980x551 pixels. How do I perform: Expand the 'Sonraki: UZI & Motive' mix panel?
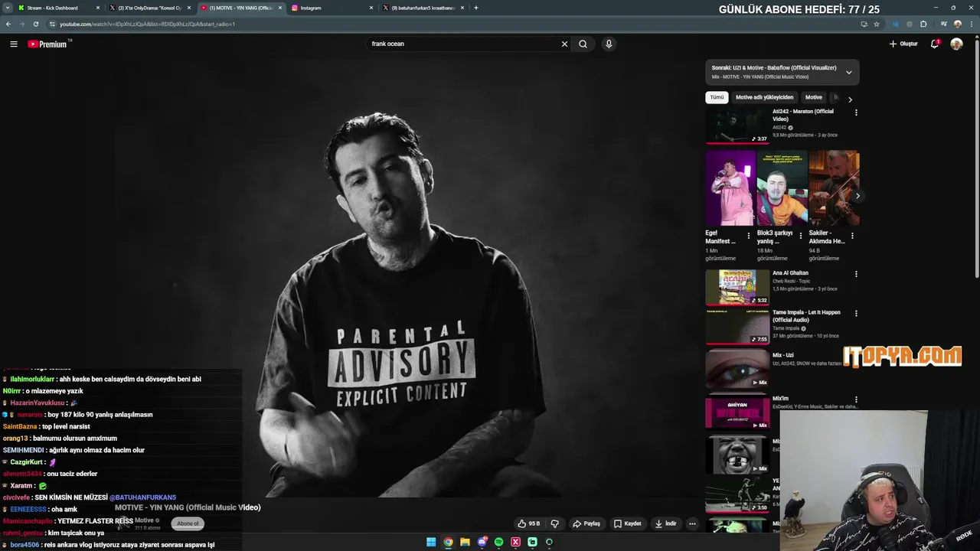tap(848, 73)
